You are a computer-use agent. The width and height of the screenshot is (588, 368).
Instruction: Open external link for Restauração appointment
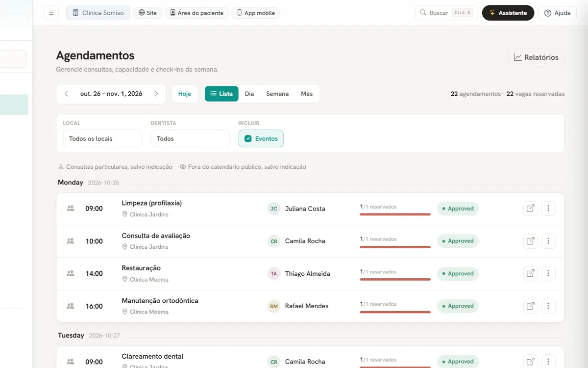click(x=531, y=273)
